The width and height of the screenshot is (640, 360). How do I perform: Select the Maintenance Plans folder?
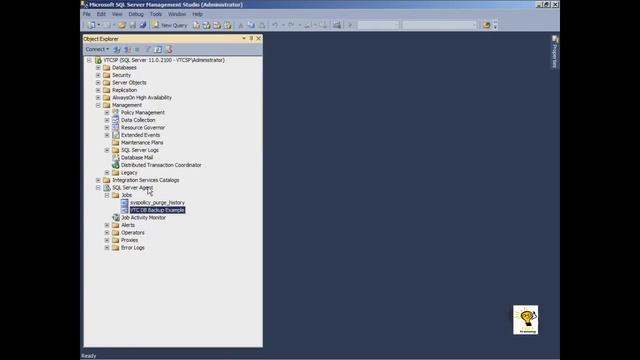coord(142,143)
